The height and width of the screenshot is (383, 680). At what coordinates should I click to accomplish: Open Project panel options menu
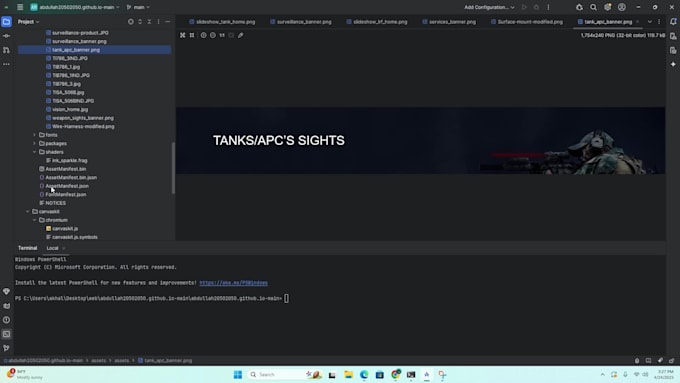158,22
